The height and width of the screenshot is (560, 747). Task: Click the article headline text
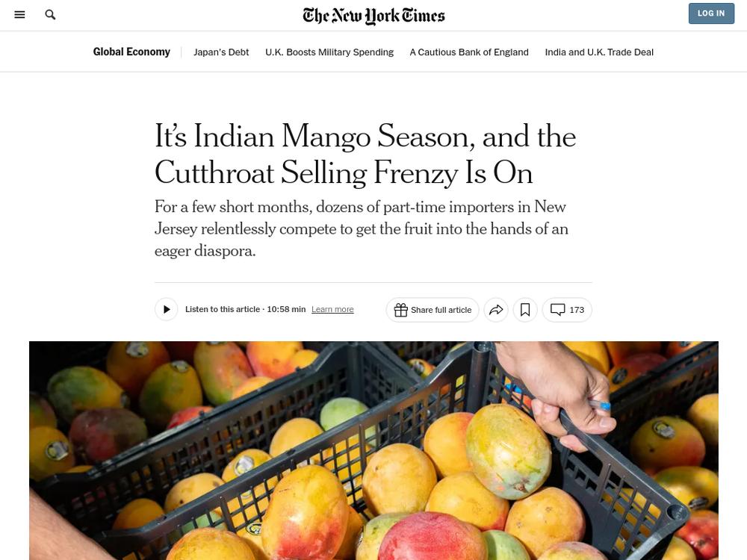(x=365, y=154)
